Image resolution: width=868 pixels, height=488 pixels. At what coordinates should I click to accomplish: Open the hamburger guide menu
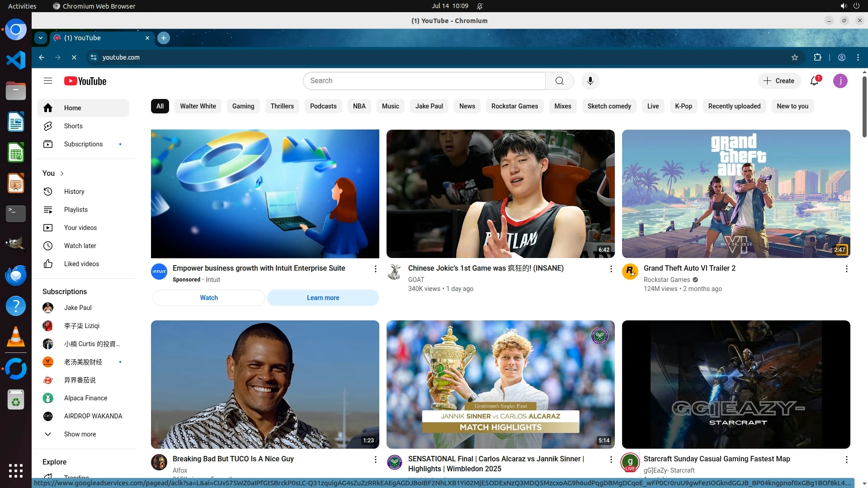click(x=48, y=81)
